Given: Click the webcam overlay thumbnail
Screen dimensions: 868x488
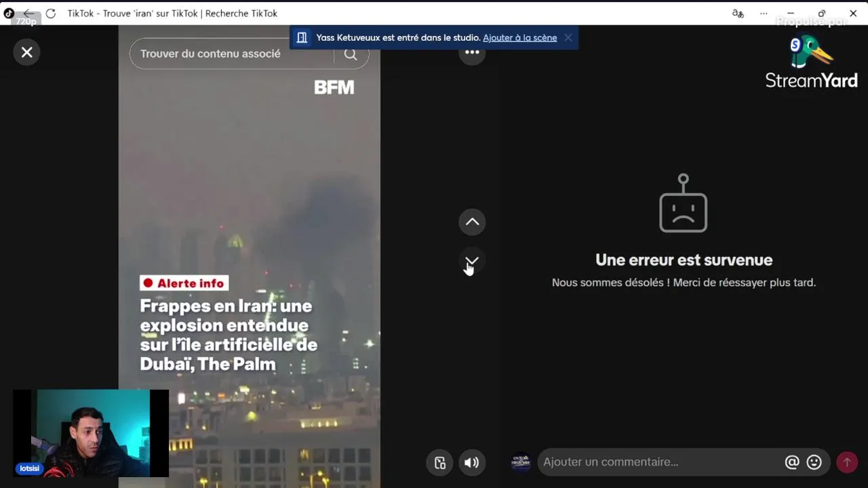Looking at the screenshot, I should [91, 433].
